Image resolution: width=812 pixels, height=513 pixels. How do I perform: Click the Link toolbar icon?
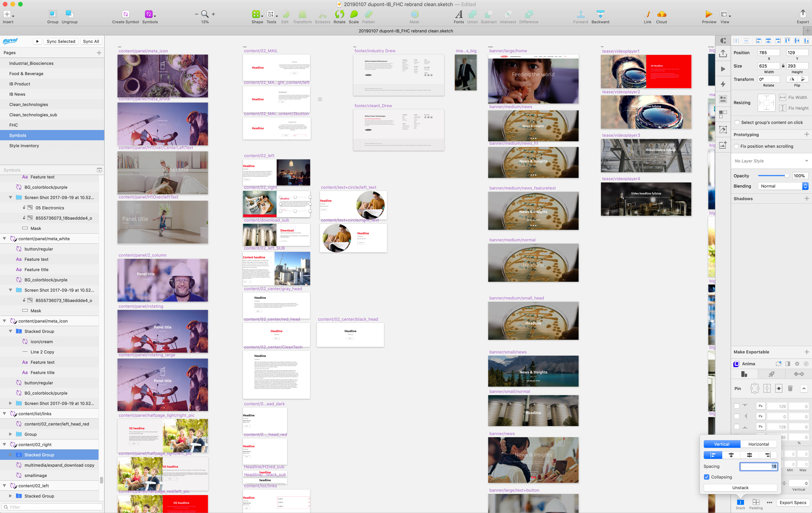[x=647, y=14]
